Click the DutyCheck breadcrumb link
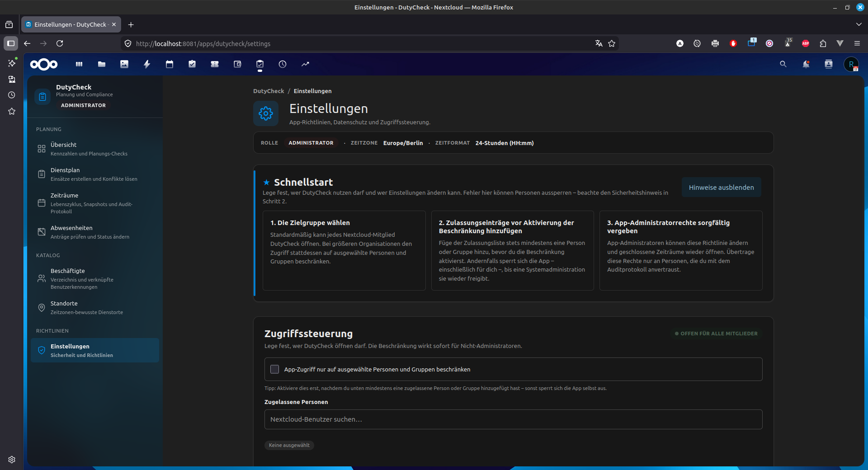868x470 pixels. 269,91
